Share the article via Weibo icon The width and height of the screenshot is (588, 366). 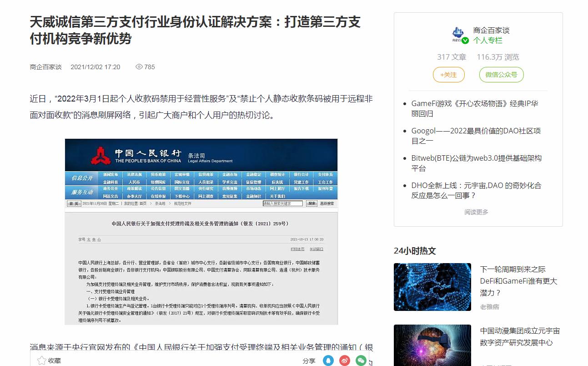[x=345, y=361]
